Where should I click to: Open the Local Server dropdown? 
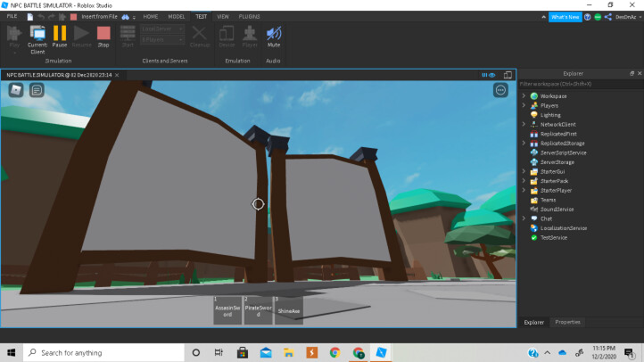tap(162, 29)
